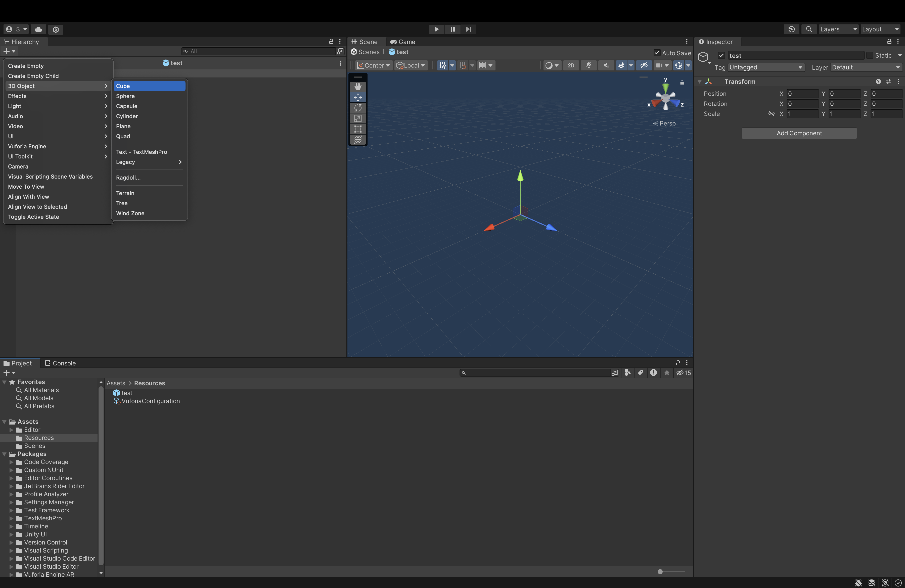Select the Rect transform tool
This screenshot has width=905, height=588.
(357, 129)
